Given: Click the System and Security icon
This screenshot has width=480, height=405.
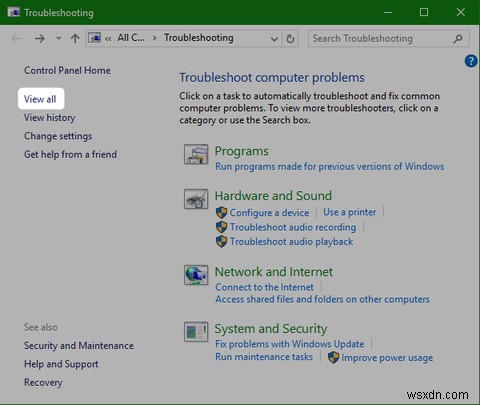Looking at the screenshot, I should pos(196,332).
